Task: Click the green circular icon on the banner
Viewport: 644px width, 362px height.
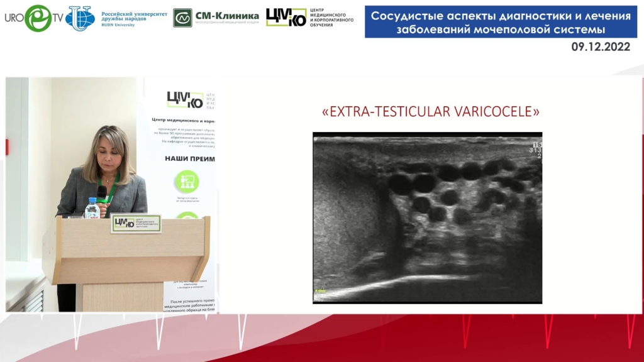Action: [x=187, y=181]
